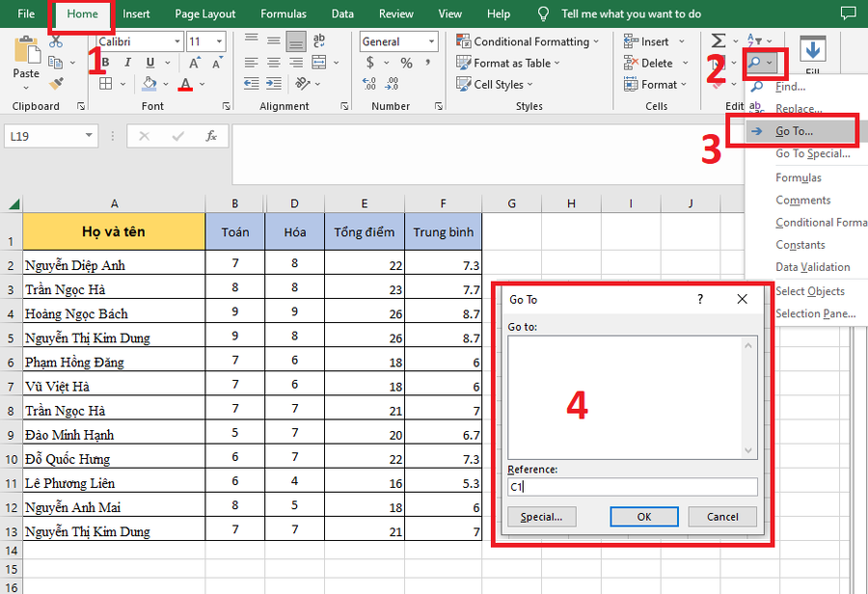
Task: Switch to the Review tab
Action: pyautogui.click(x=395, y=13)
